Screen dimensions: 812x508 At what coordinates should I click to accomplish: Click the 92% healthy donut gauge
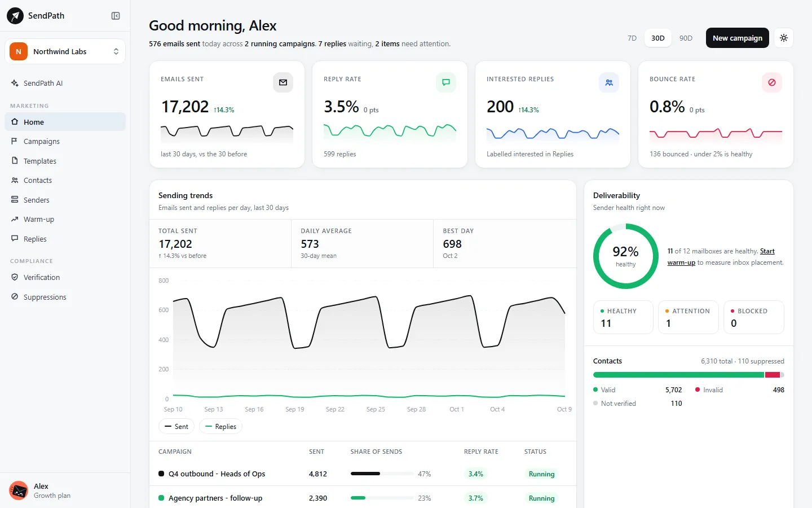click(626, 256)
